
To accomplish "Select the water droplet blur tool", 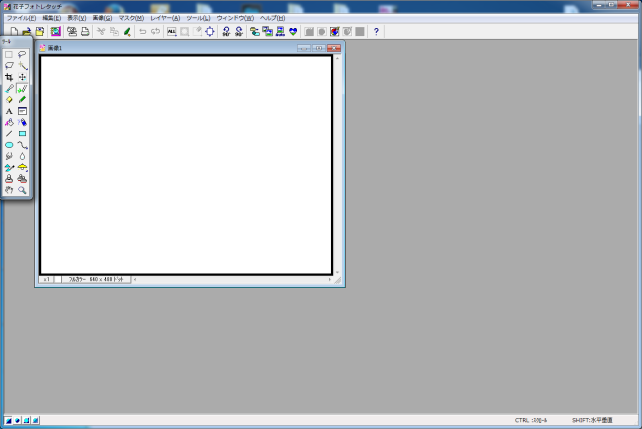I will click(x=22, y=156).
